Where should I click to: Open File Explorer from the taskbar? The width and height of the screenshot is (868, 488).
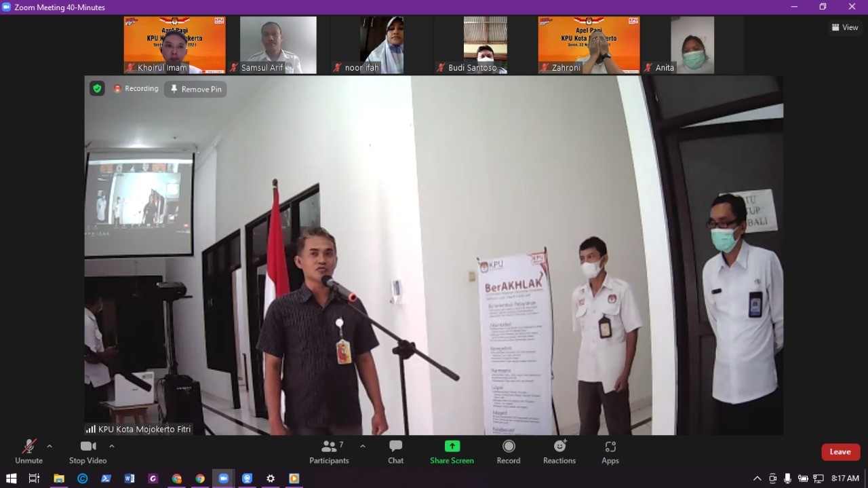(59, 478)
